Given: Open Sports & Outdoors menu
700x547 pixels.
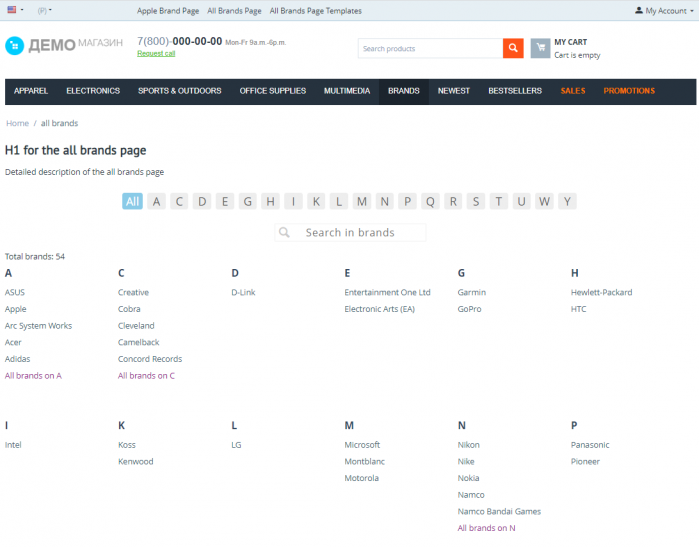Looking at the screenshot, I should pyautogui.click(x=179, y=91).
